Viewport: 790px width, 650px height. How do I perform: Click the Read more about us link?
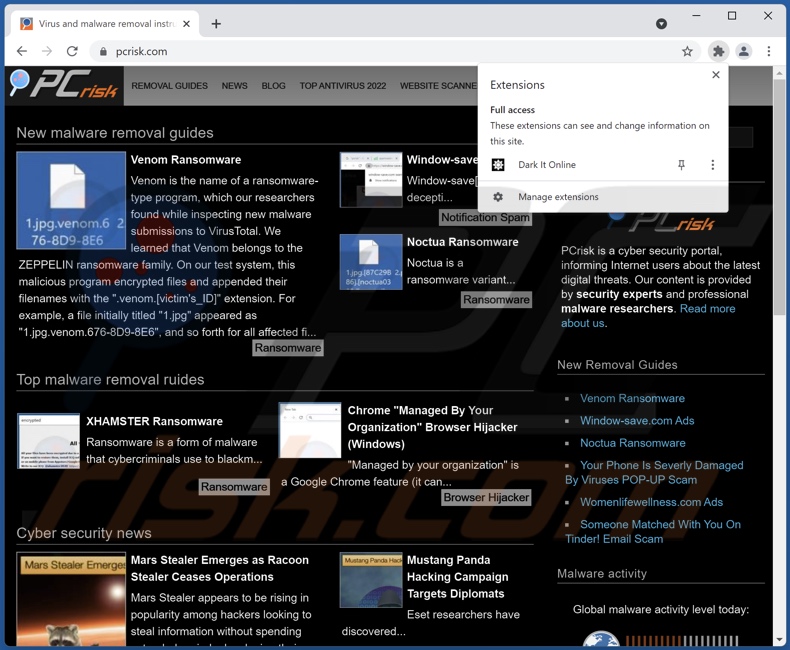tap(707, 309)
